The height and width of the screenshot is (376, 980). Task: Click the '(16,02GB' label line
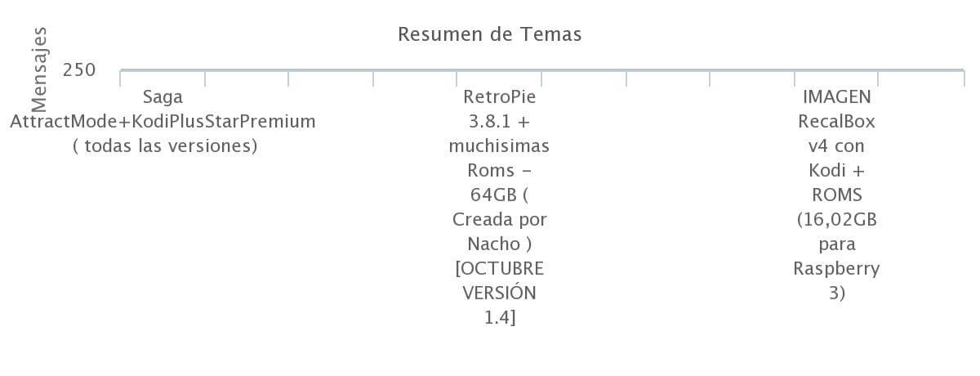tap(836, 220)
